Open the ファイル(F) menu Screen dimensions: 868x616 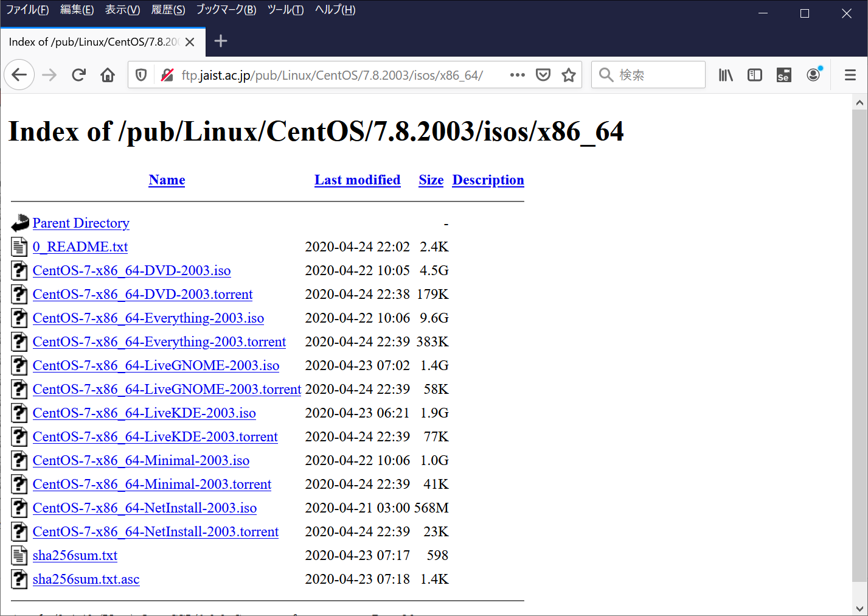coord(27,10)
